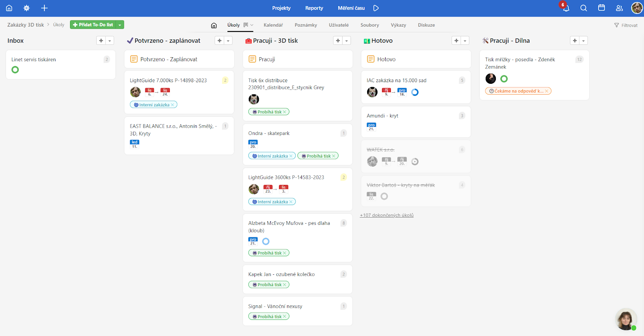Complete the Linet servis tiskáren task circle
Image resolution: width=644 pixels, height=336 pixels.
[15, 70]
